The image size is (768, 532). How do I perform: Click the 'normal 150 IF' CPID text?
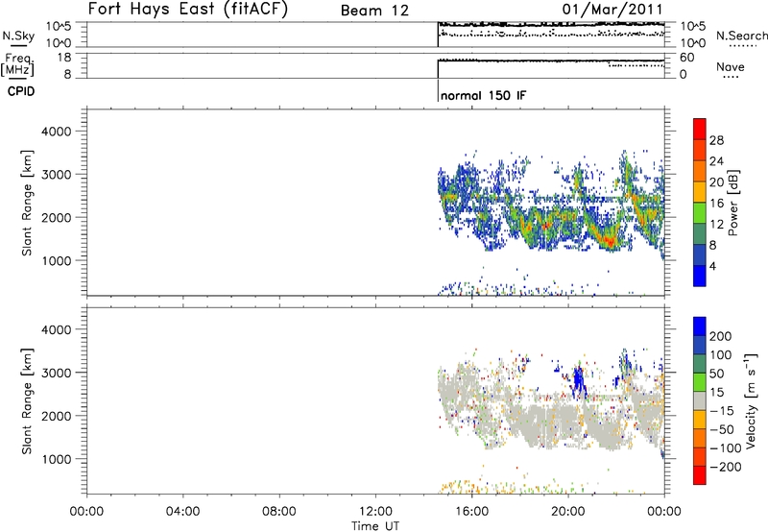click(483, 95)
